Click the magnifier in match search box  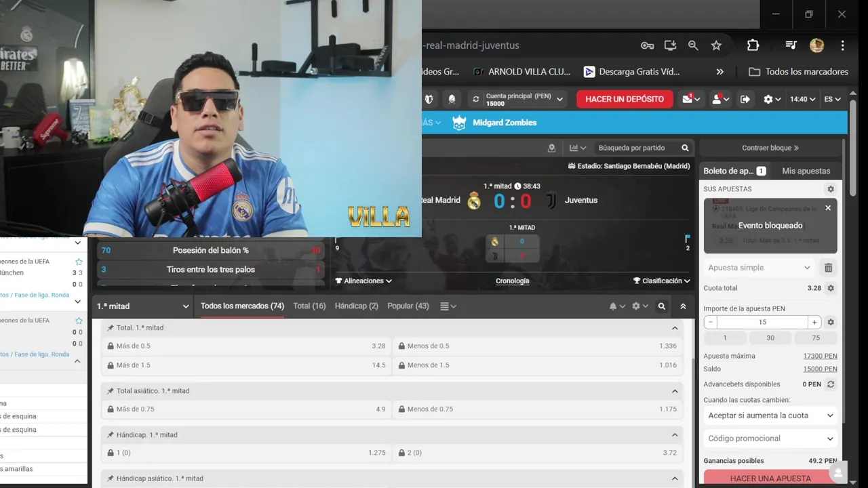click(685, 148)
